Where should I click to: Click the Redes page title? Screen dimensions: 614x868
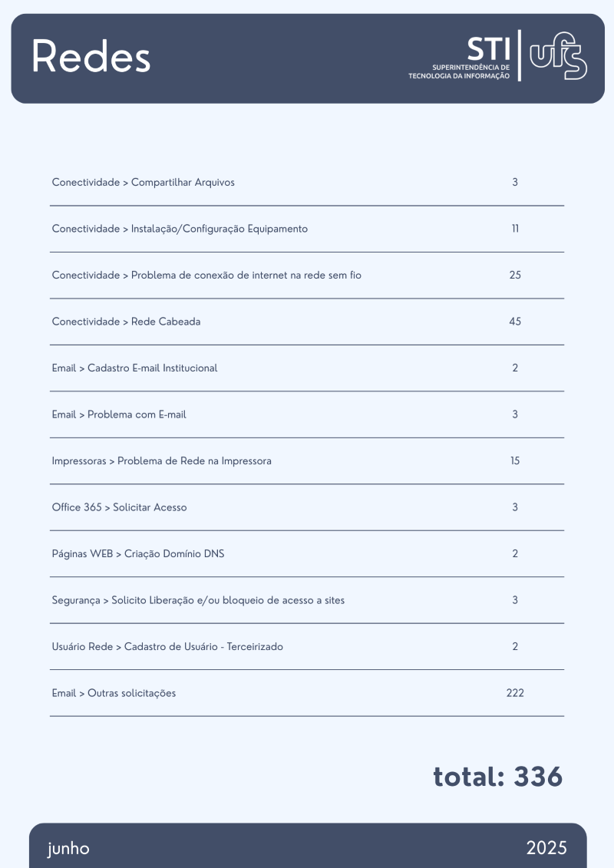[91, 57]
